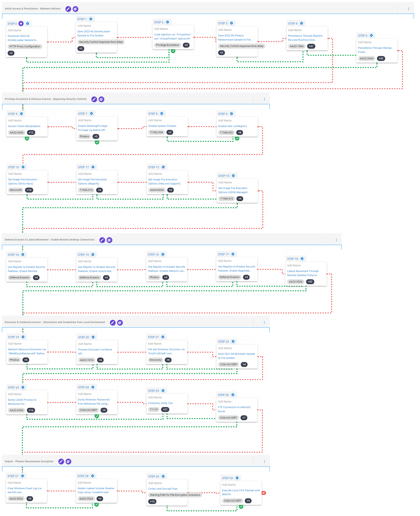
Task: Click the T1548.002 tag on STEP 9
Action: 226,133
